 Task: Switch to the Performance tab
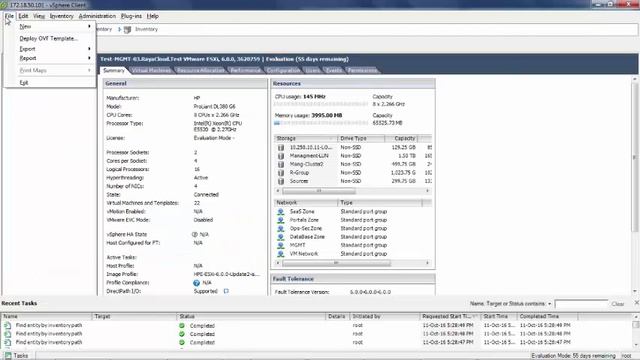[x=245, y=70]
